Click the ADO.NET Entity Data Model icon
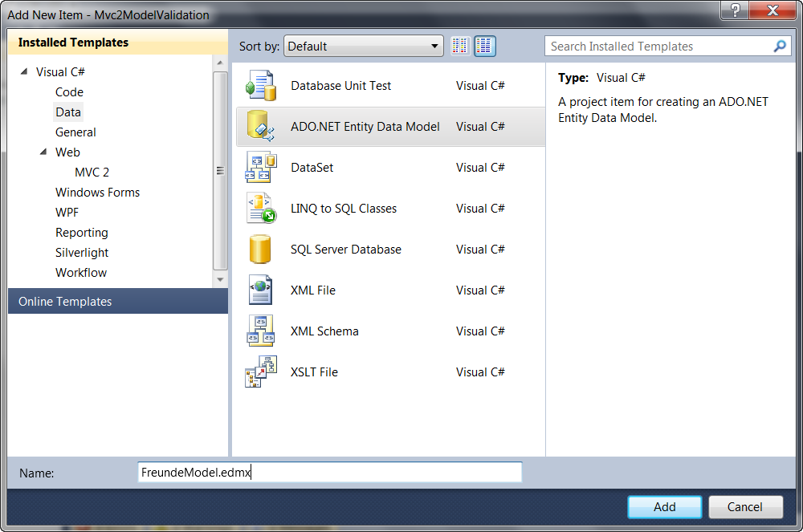This screenshot has width=803, height=532. [x=260, y=127]
